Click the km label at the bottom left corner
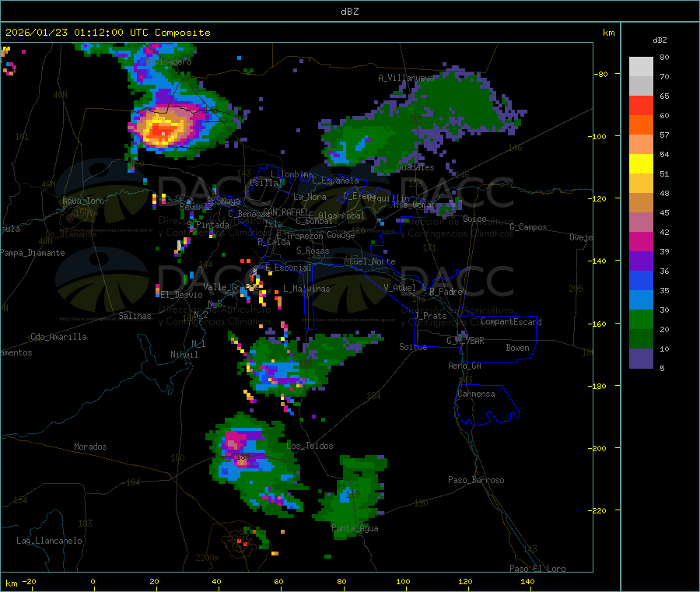The image size is (700, 592). click(x=11, y=583)
